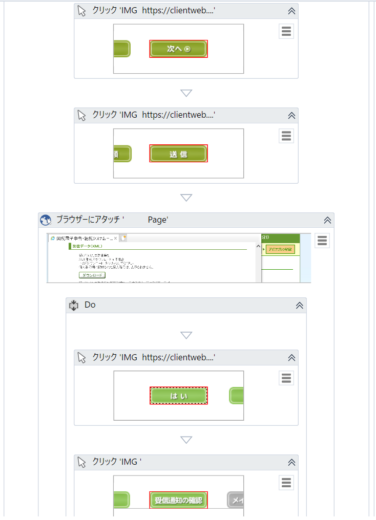Click the globe icon of Attach Browser

click(x=45, y=220)
